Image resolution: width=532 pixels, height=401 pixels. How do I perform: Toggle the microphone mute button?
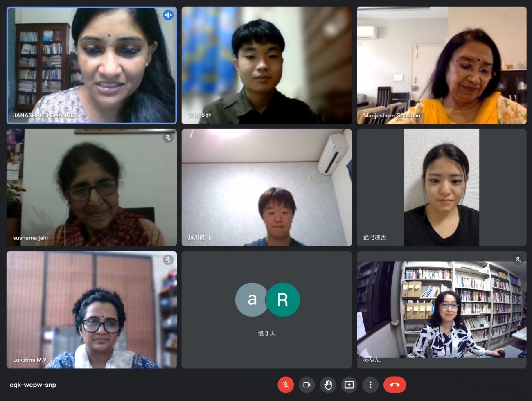point(286,385)
